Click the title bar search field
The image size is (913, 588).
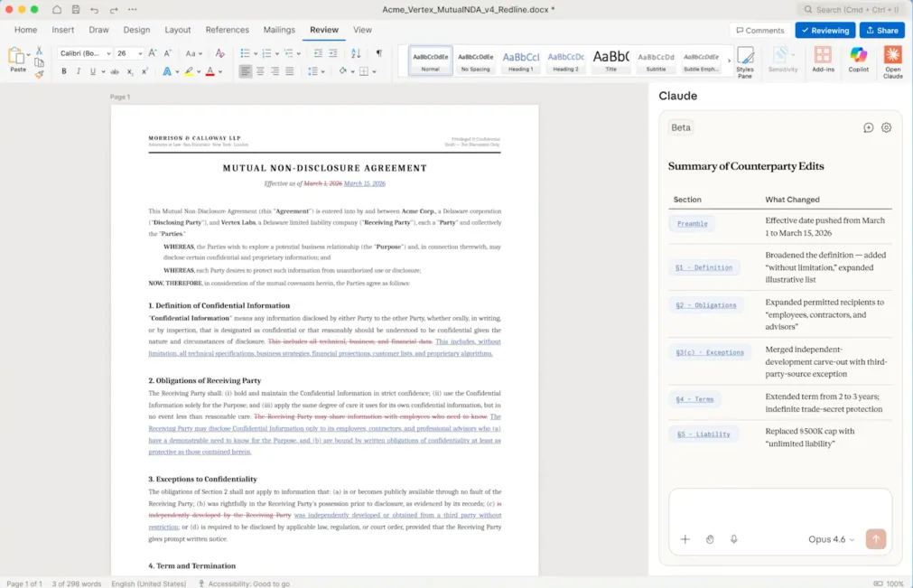tap(851, 9)
